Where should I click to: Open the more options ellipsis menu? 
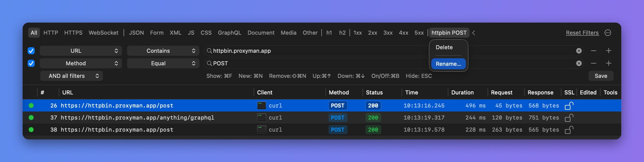pyautogui.click(x=608, y=33)
